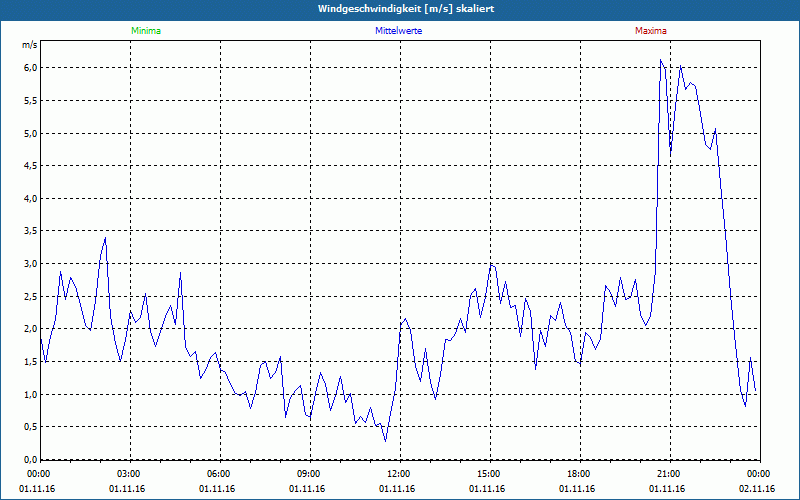Click the 01.11.16 date beneath 06:00

point(217,489)
